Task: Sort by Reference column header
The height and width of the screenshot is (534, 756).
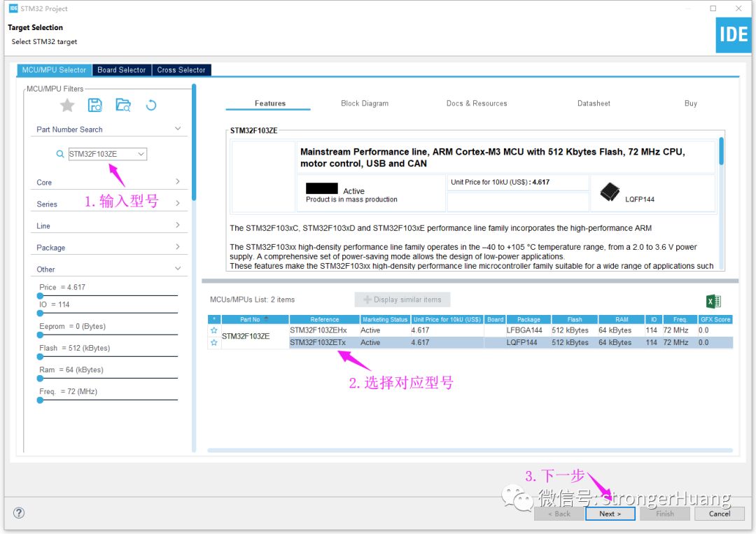Action: click(x=325, y=319)
